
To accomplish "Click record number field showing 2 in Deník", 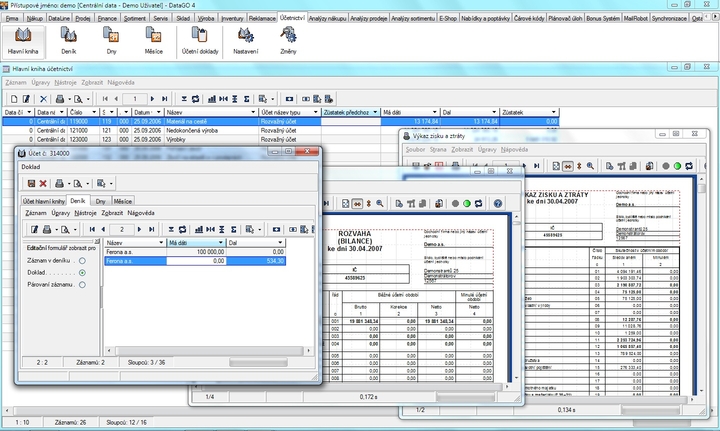I will [122, 229].
